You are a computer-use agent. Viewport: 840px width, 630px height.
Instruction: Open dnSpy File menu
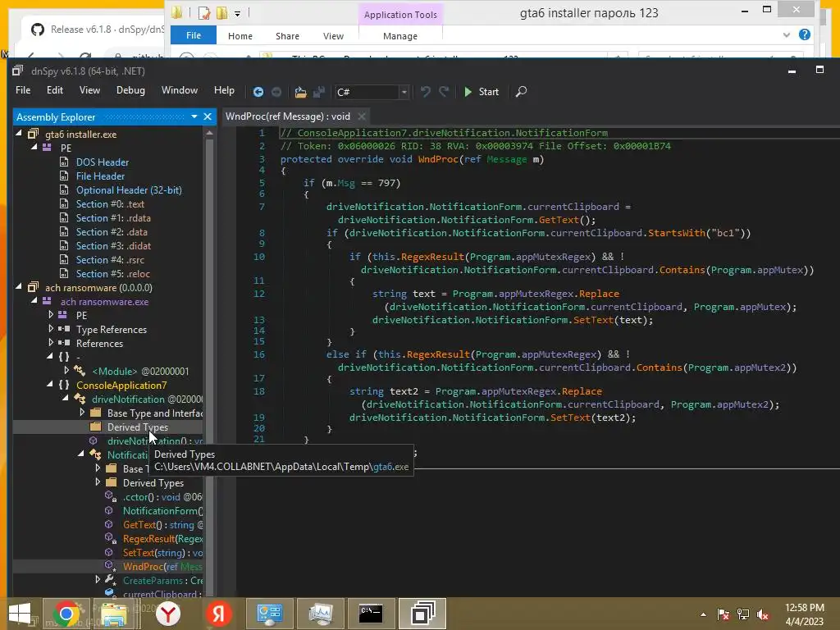(23, 90)
